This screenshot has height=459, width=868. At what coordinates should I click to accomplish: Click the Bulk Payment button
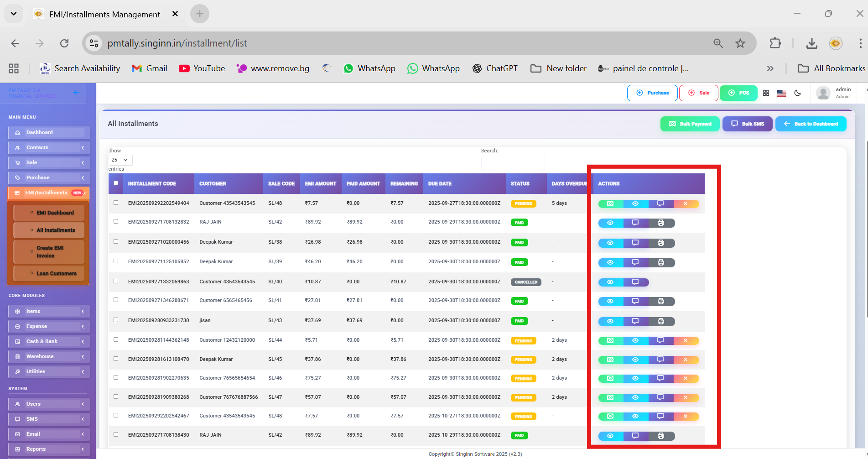tap(690, 124)
